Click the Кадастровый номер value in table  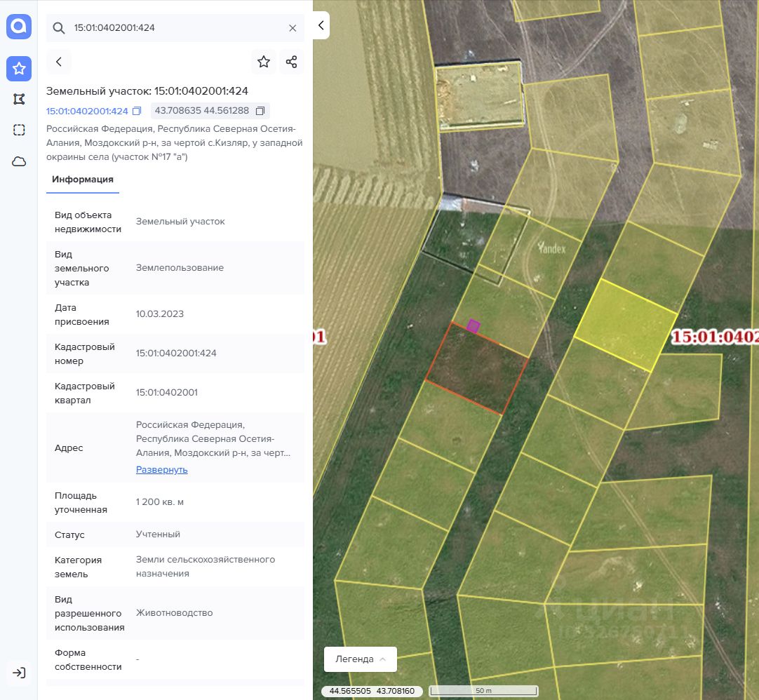pos(176,354)
